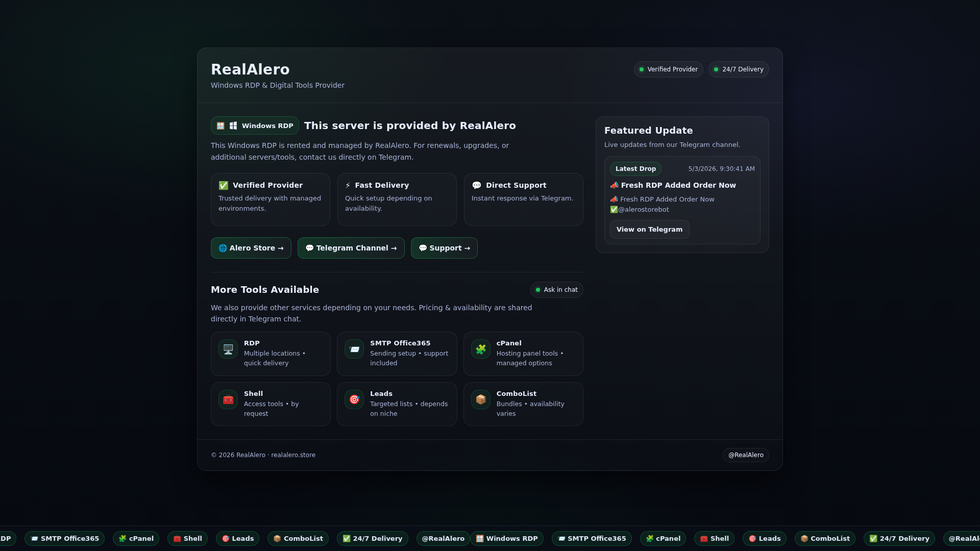Click View on Telegram button
The width and height of the screenshot is (980, 551).
tap(649, 230)
